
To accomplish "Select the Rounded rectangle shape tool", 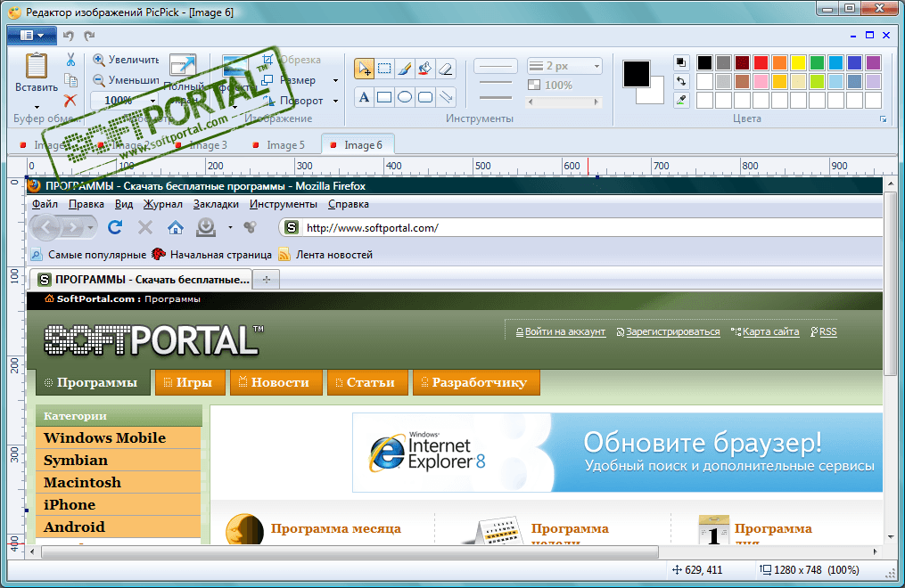I will point(425,97).
